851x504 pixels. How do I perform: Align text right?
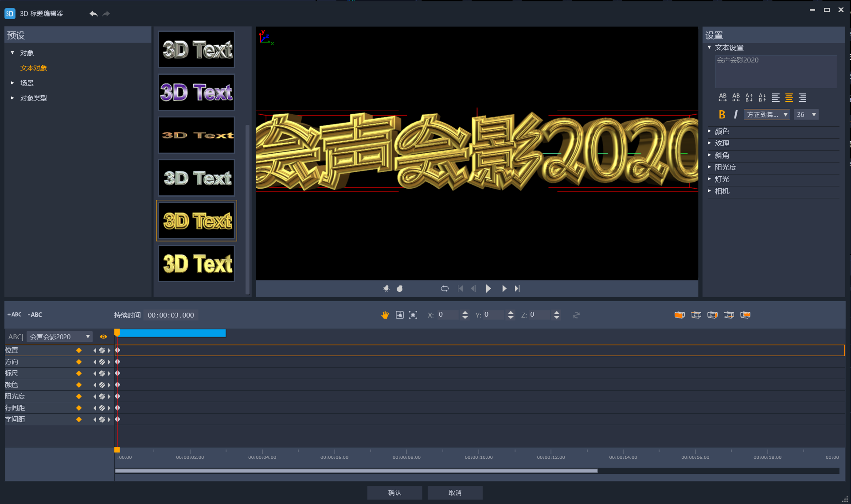[x=802, y=97]
